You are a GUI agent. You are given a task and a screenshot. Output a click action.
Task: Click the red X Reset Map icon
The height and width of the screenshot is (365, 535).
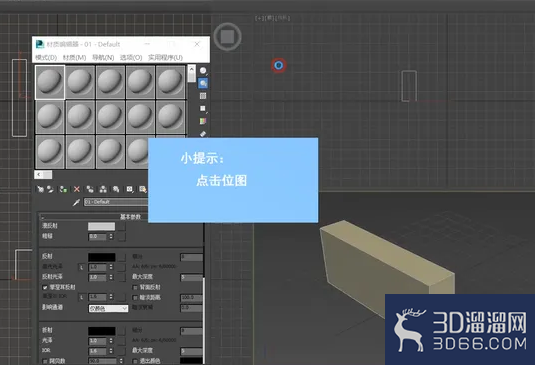click(x=77, y=189)
